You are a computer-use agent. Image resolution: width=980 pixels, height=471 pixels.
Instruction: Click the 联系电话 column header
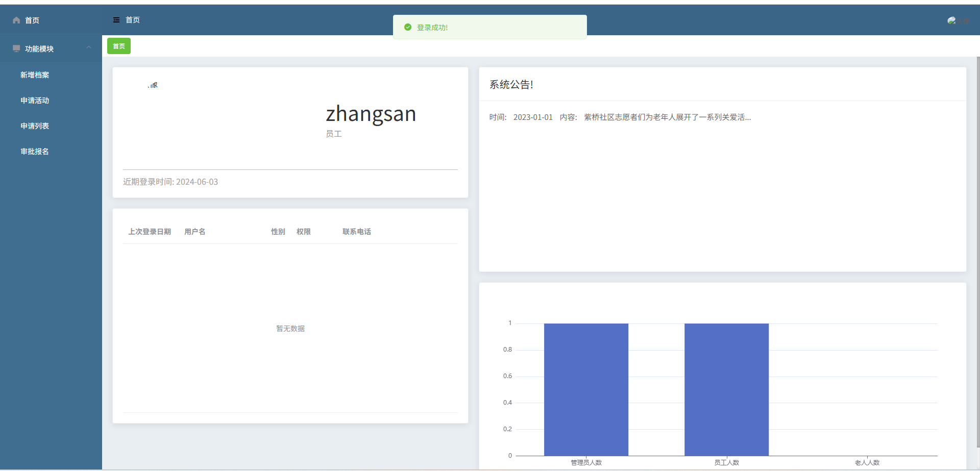tap(356, 232)
